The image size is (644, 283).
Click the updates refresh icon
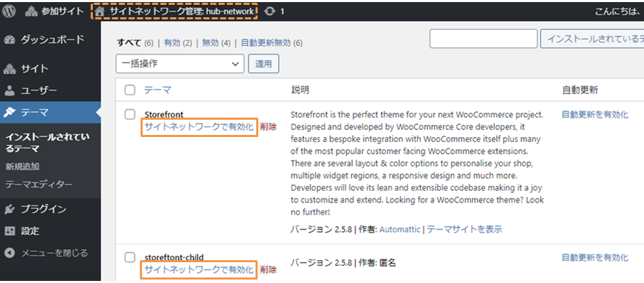click(270, 12)
